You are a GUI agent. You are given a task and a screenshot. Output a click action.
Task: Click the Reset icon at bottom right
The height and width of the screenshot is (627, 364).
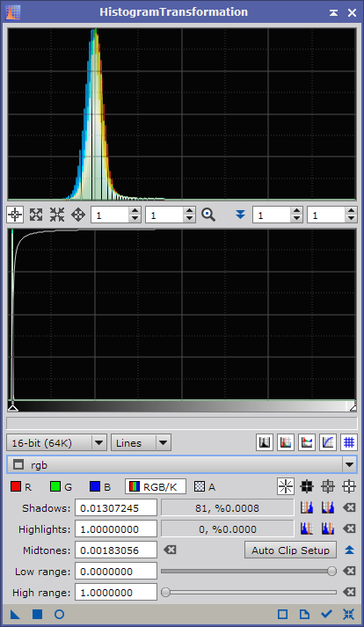tap(348, 614)
